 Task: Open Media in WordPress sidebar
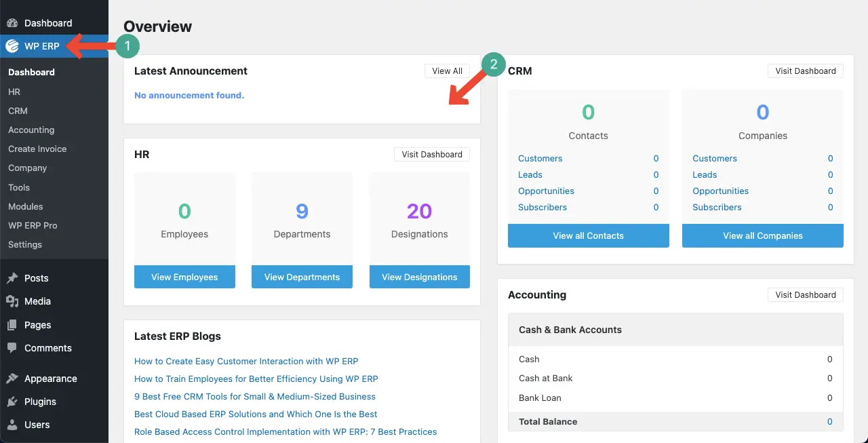38,301
